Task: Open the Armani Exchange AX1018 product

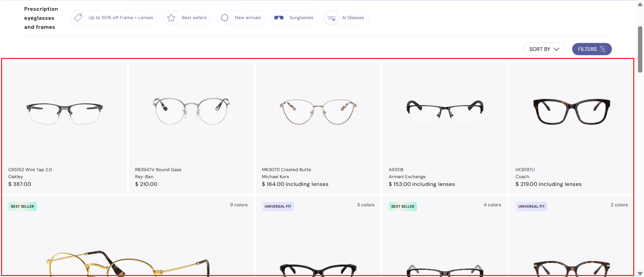Action: click(x=396, y=169)
